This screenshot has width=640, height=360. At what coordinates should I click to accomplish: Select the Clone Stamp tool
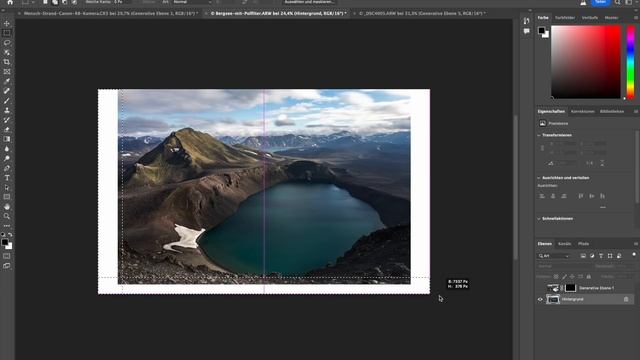point(7,110)
